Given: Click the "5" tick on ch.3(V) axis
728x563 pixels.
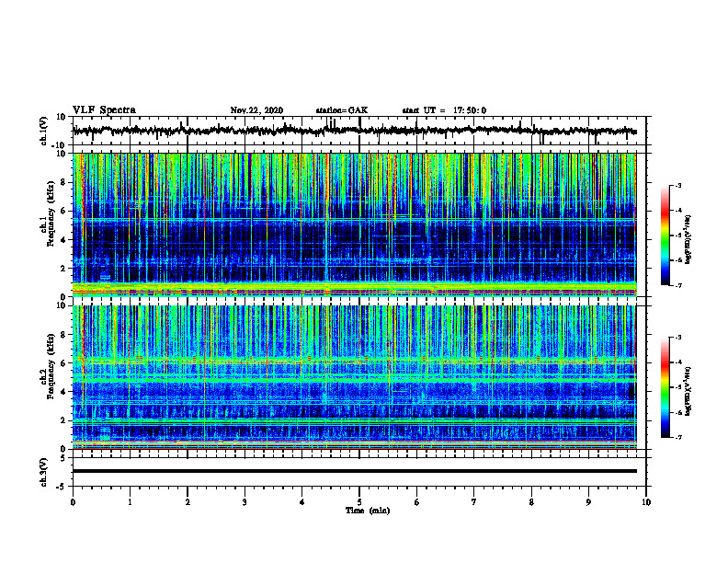Looking at the screenshot, I should [x=64, y=458].
